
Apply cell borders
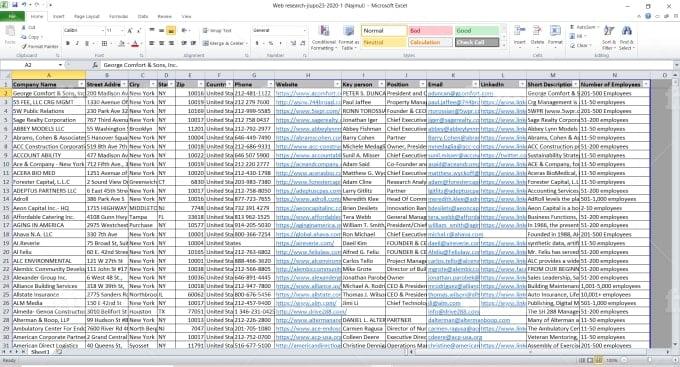coord(105,43)
